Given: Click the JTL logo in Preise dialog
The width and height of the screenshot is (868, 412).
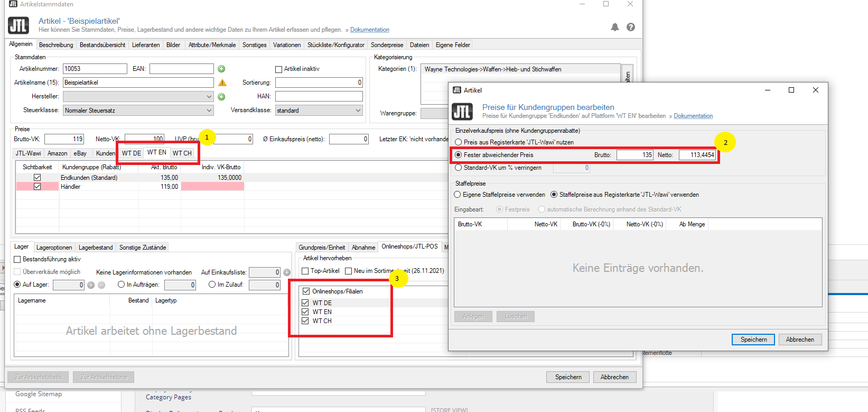Looking at the screenshot, I should (462, 112).
